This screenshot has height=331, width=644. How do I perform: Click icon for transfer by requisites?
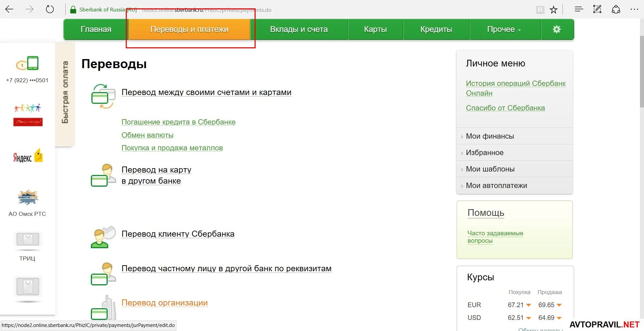[x=103, y=274]
